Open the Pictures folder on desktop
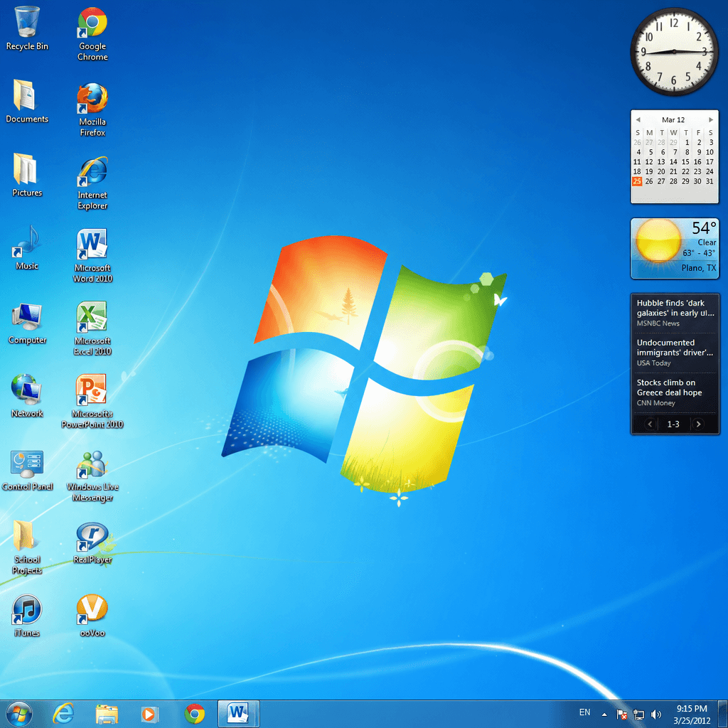 [27, 175]
